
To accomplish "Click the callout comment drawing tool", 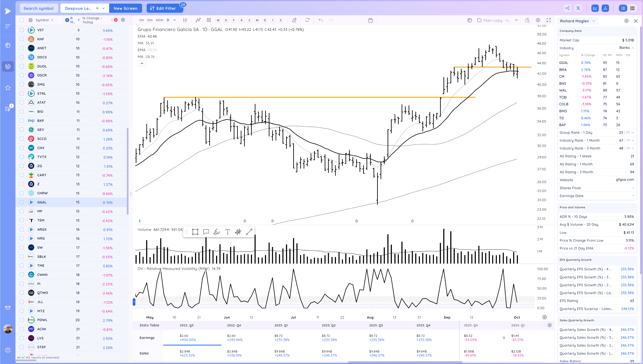I will 206,232.
